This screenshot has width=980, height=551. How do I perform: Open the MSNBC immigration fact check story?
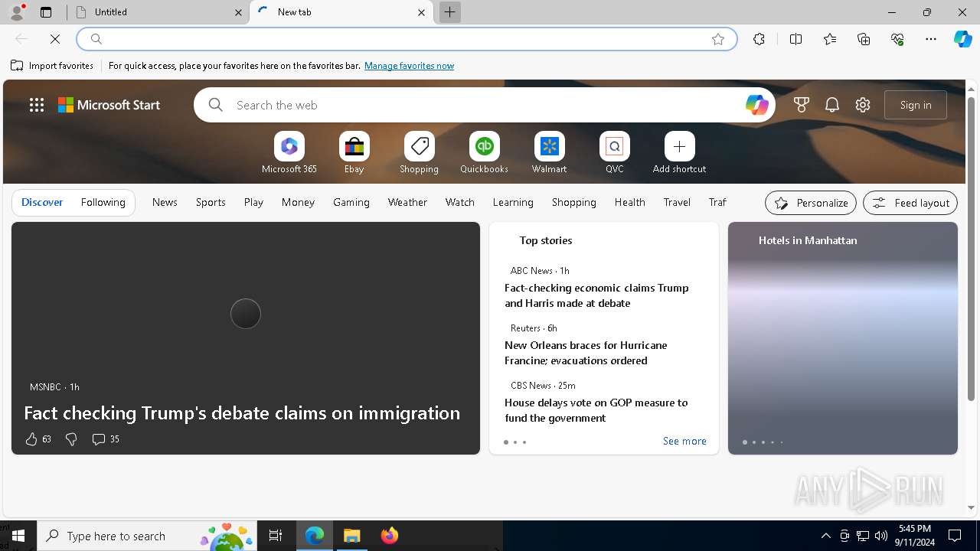(242, 412)
